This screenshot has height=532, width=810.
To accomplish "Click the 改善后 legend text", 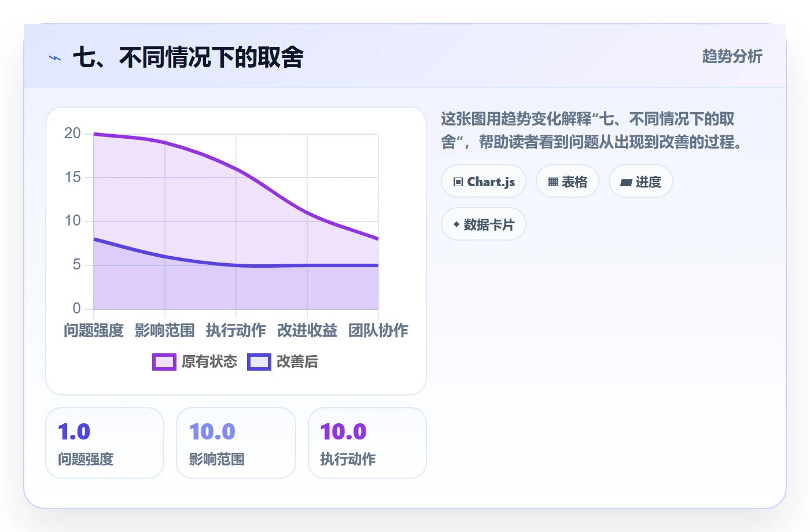I will tap(297, 362).
